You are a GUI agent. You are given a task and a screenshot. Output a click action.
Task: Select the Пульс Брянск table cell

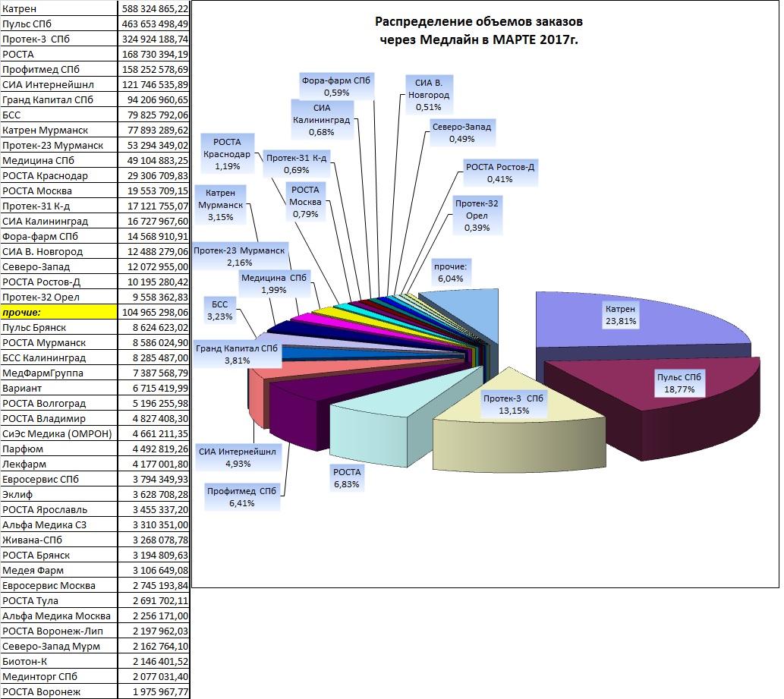58,328
